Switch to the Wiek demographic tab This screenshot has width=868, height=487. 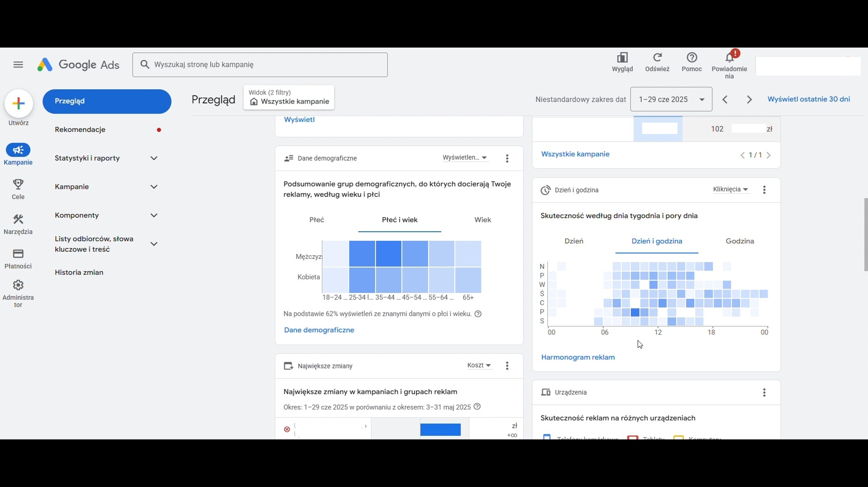click(482, 220)
